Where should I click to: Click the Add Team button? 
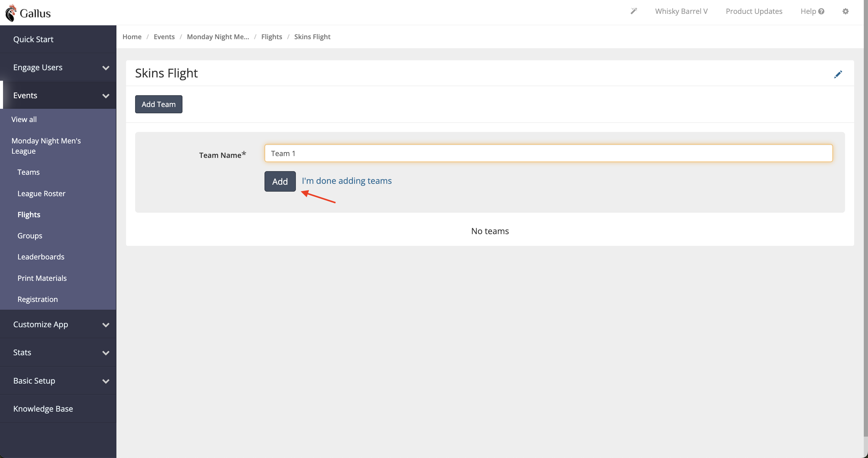point(159,104)
